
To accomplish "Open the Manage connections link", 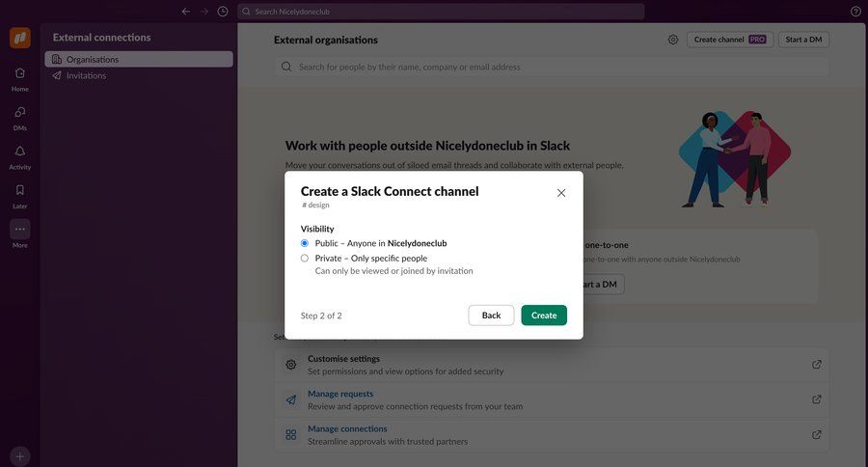I will coord(347,428).
